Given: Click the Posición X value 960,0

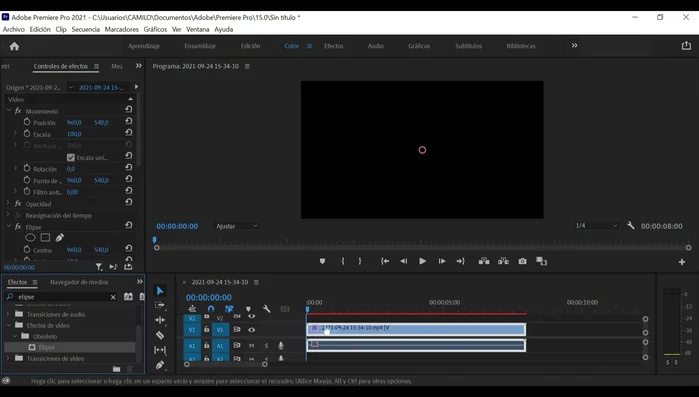Looking at the screenshot, I should (x=74, y=123).
